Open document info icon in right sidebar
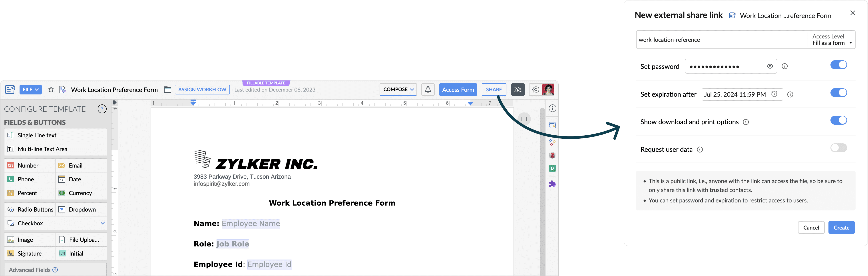This screenshot has width=868, height=276. 552,108
